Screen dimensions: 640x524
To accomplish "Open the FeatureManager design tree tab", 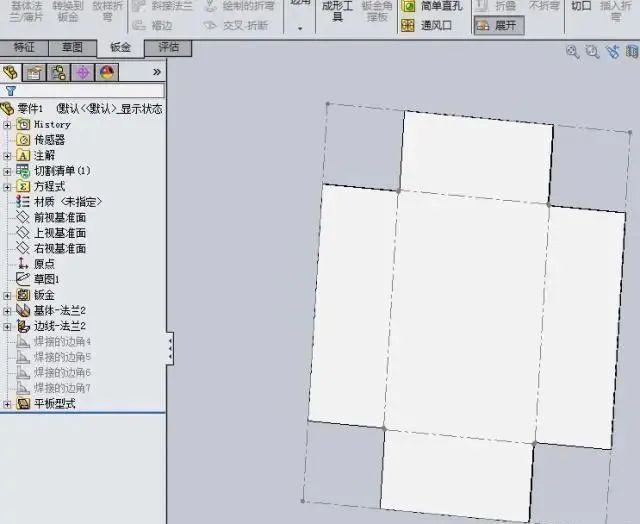I will [11, 73].
